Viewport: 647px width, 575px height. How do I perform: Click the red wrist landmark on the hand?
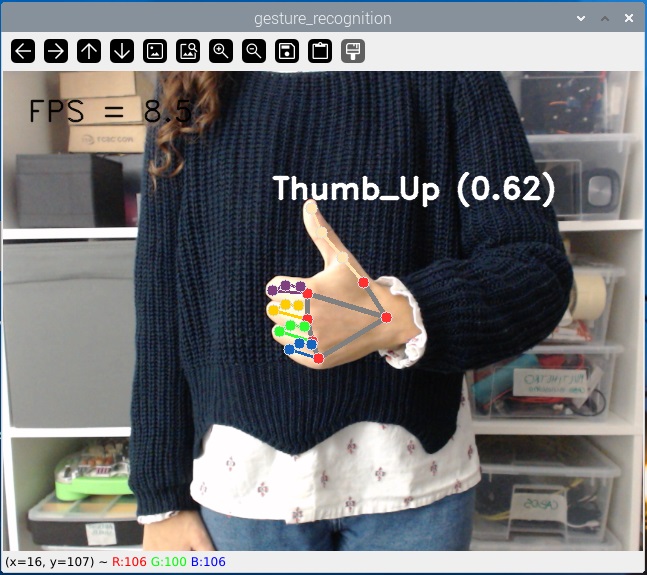(386, 317)
